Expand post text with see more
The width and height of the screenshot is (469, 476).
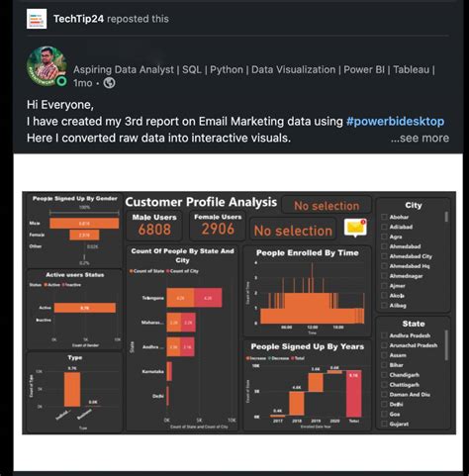(420, 138)
